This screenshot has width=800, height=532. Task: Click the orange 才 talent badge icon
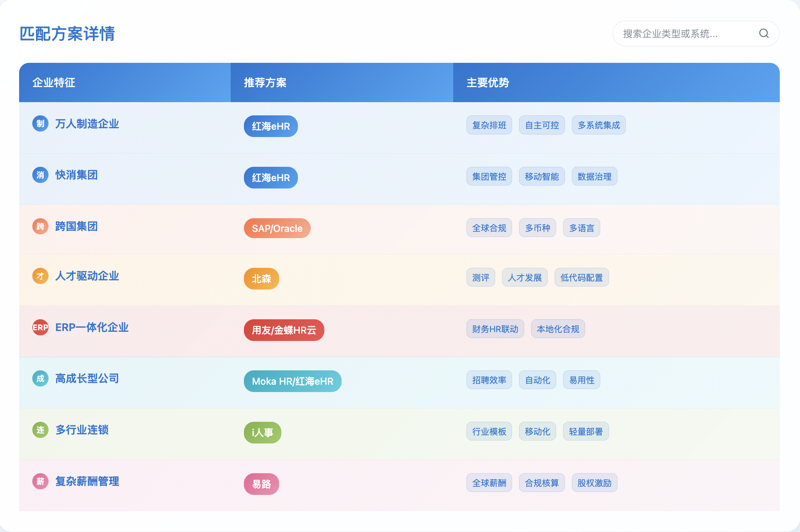40,276
